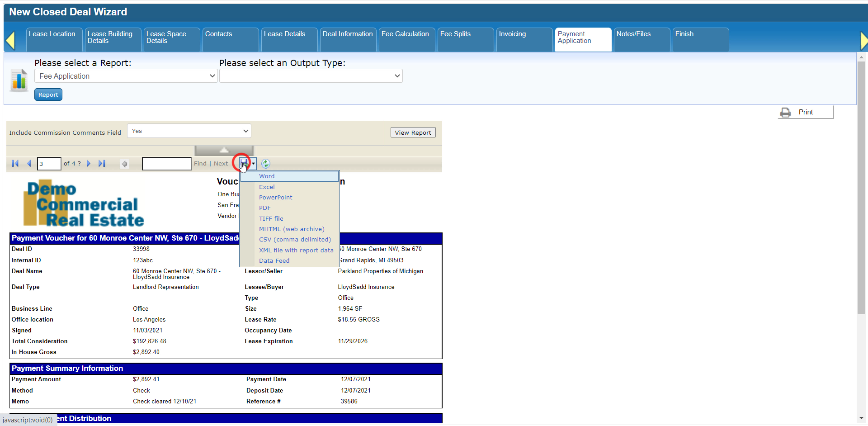868x426 pixels.
Task: Open the Select a Report dropdown
Action: [126, 76]
